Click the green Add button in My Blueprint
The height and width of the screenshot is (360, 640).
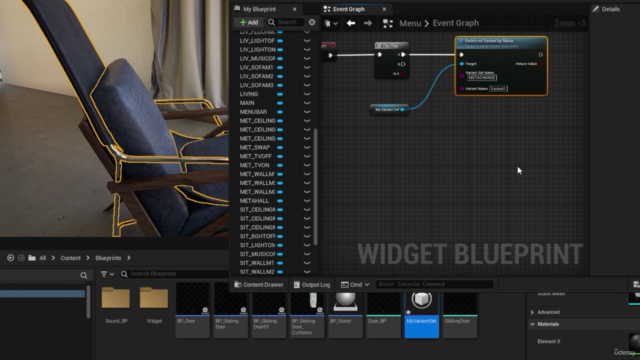point(249,22)
